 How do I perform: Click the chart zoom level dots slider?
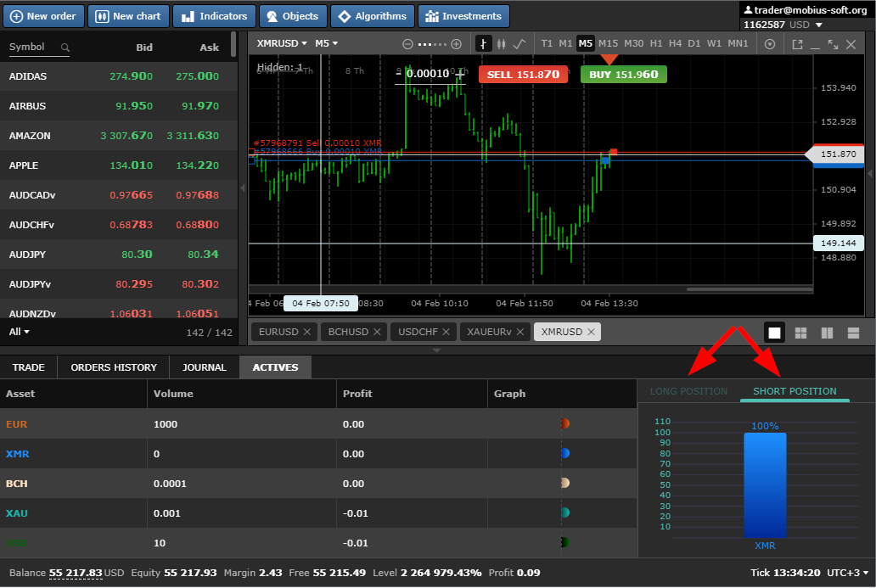(x=432, y=44)
